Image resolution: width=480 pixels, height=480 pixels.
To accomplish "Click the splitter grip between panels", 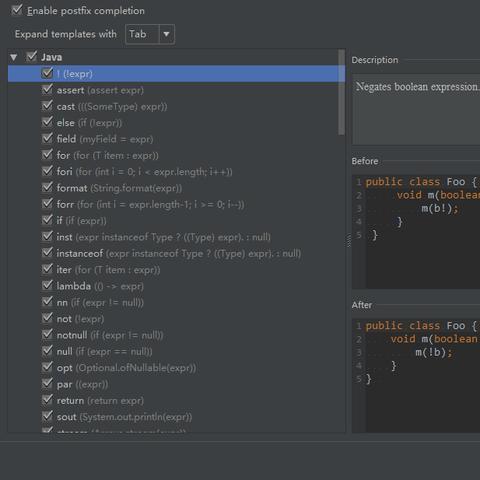I will [349, 240].
